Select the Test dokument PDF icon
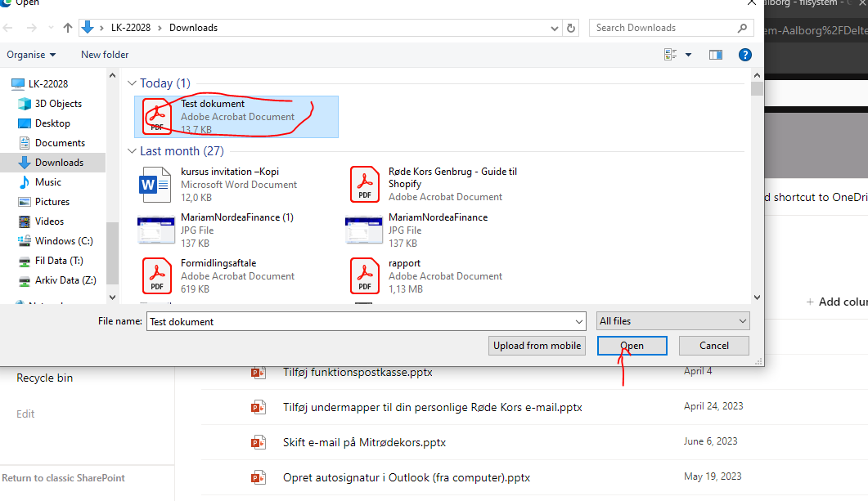Screen dimensions: 868x501 tap(156, 116)
